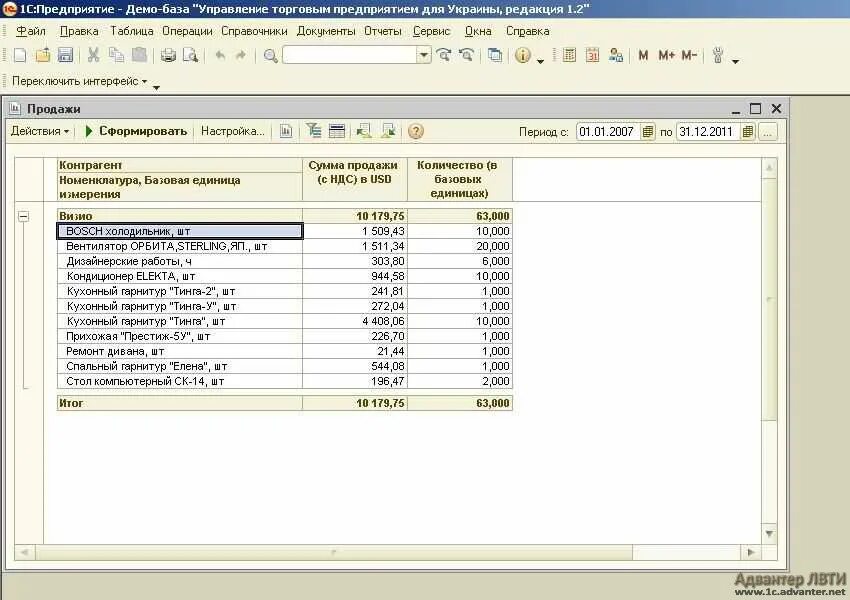Click the Undo arrow icon
The height and width of the screenshot is (600, 850).
(220, 55)
